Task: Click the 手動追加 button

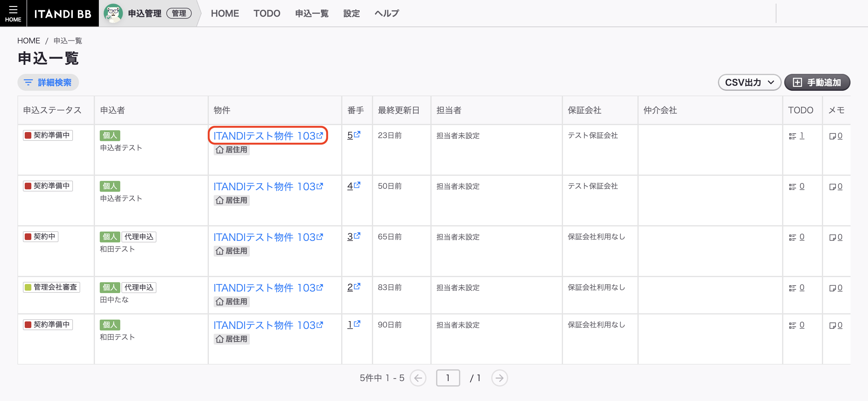Action: [817, 82]
